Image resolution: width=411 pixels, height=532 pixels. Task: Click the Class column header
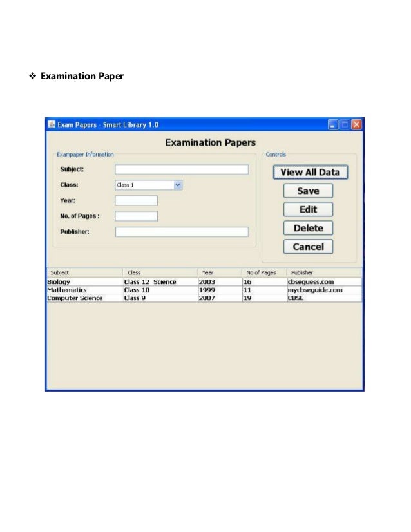pyautogui.click(x=160, y=272)
